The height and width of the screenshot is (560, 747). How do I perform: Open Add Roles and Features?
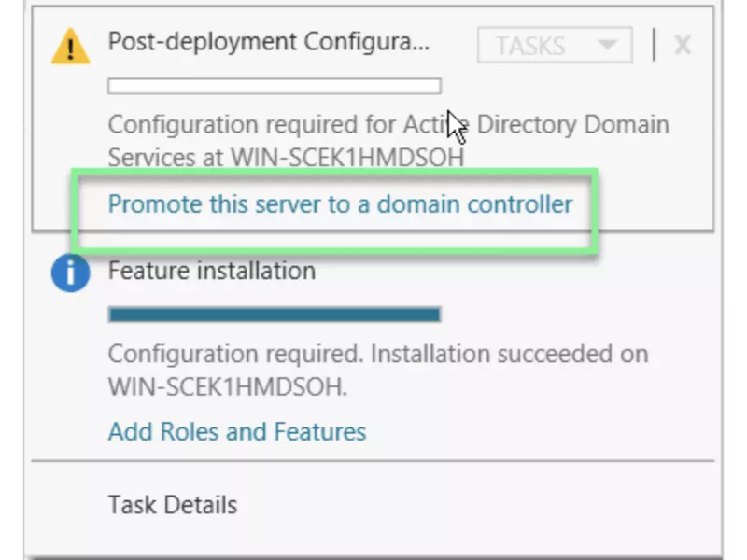(236, 432)
